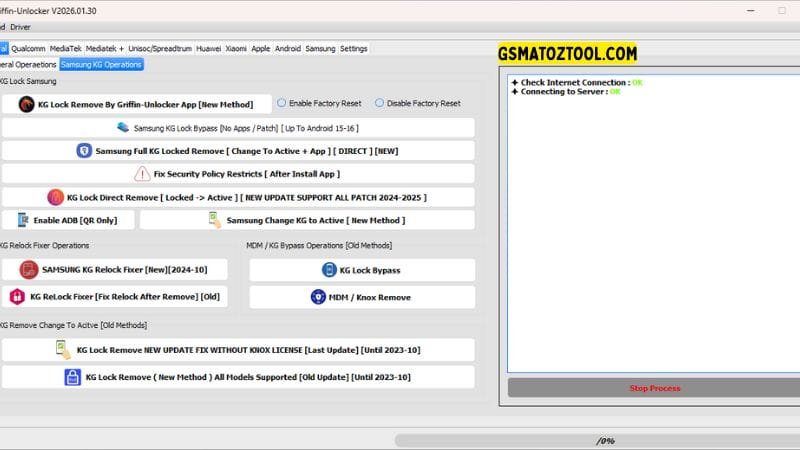800x450 pixels.
Task: Click Samsung Change KG to Active New Method
Action: point(307,220)
